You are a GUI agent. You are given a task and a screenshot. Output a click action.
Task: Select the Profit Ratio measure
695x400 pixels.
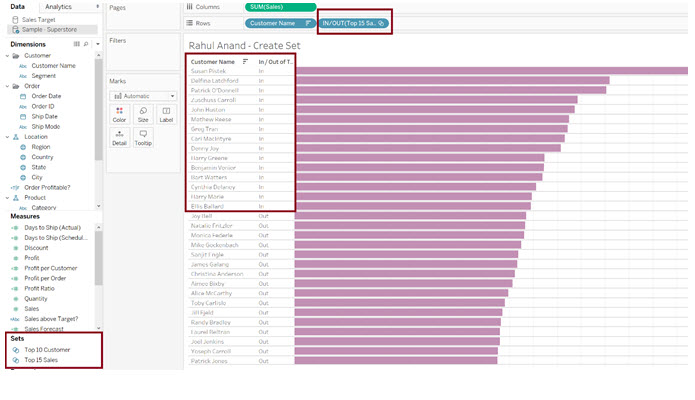(39, 289)
